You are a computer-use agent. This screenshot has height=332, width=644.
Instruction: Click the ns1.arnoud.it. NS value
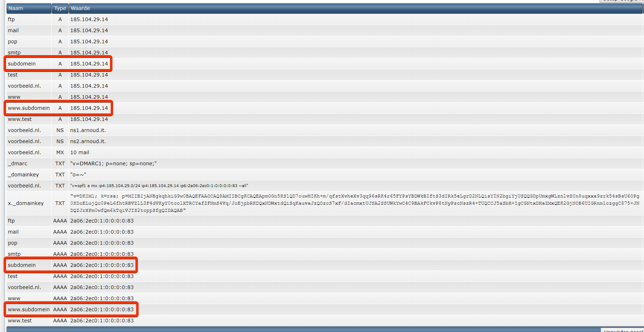(88, 130)
